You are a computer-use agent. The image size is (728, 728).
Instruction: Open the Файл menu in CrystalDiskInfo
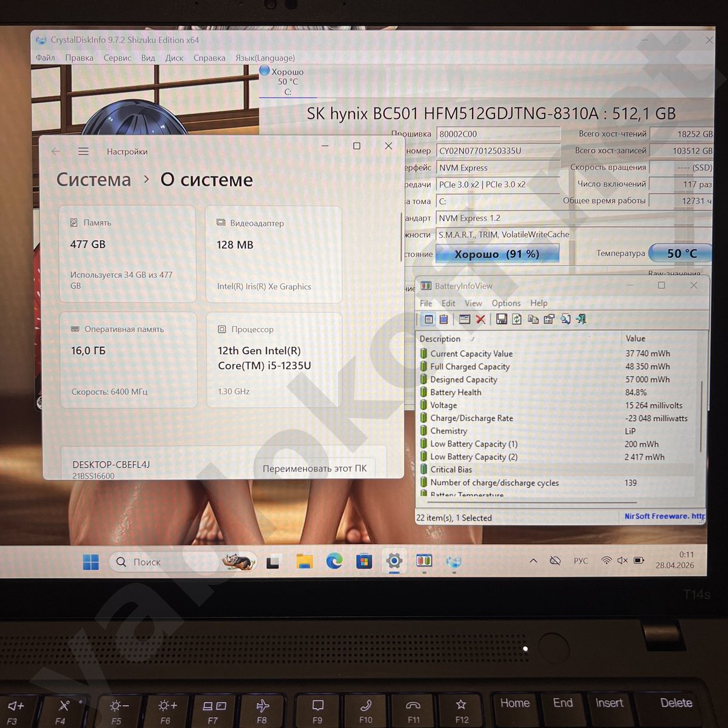pyautogui.click(x=45, y=58)
